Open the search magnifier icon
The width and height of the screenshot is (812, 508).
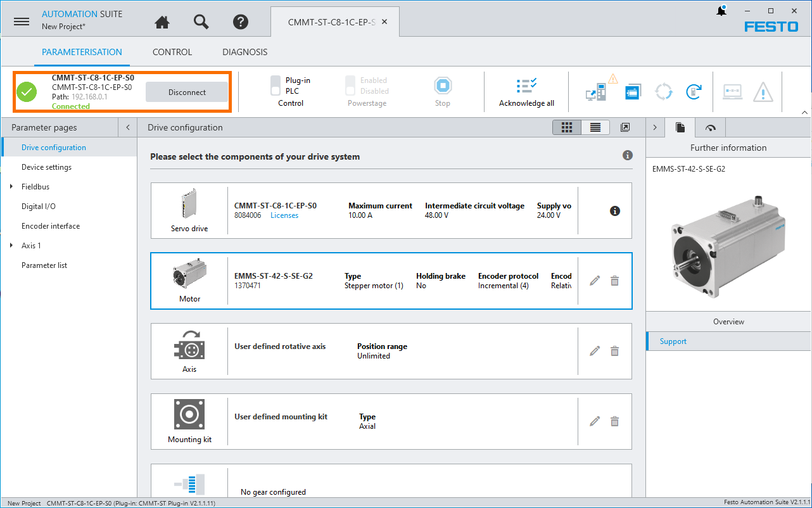201,22
